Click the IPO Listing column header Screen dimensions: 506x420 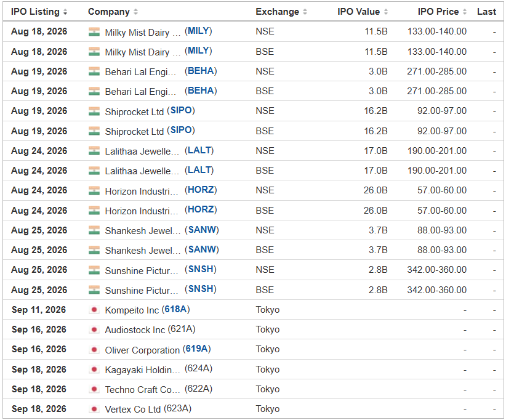[35, 12]
